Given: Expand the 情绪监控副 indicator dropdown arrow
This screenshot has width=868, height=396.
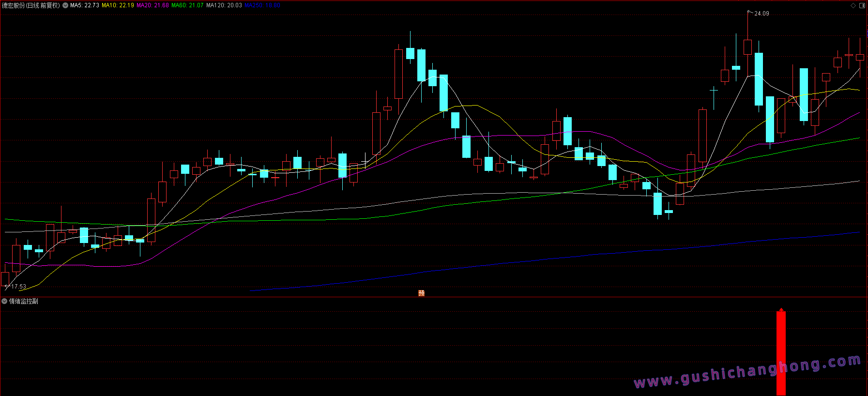Looking at the screenshot, I should pyautogui.click(x=4, y=301).
